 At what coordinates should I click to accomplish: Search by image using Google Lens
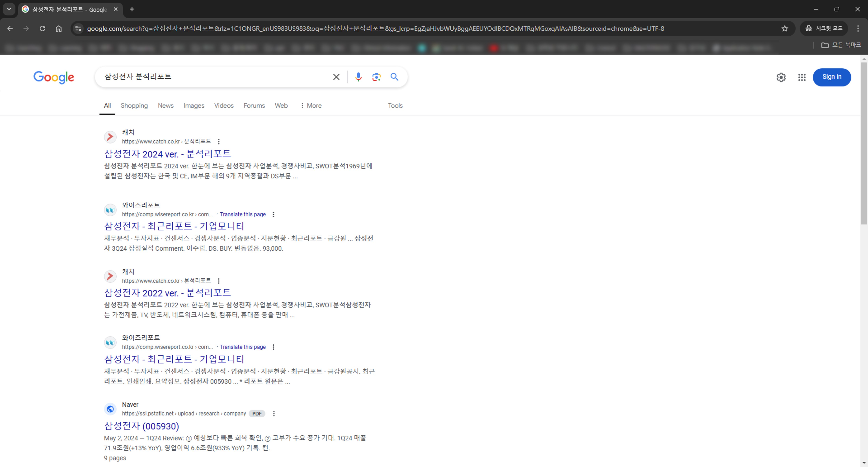point(376,77)
